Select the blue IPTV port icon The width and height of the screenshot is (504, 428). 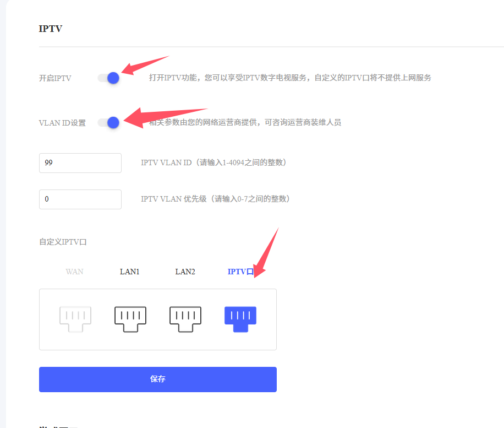[240, 319]
